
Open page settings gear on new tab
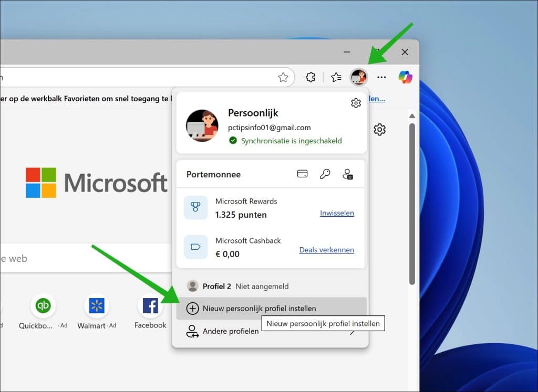[x=379, y=130]
